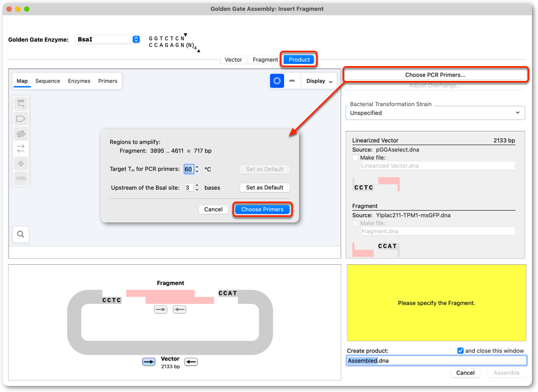Click the Target Tm value field
The image size is (538, 392).
coord(189,169)
